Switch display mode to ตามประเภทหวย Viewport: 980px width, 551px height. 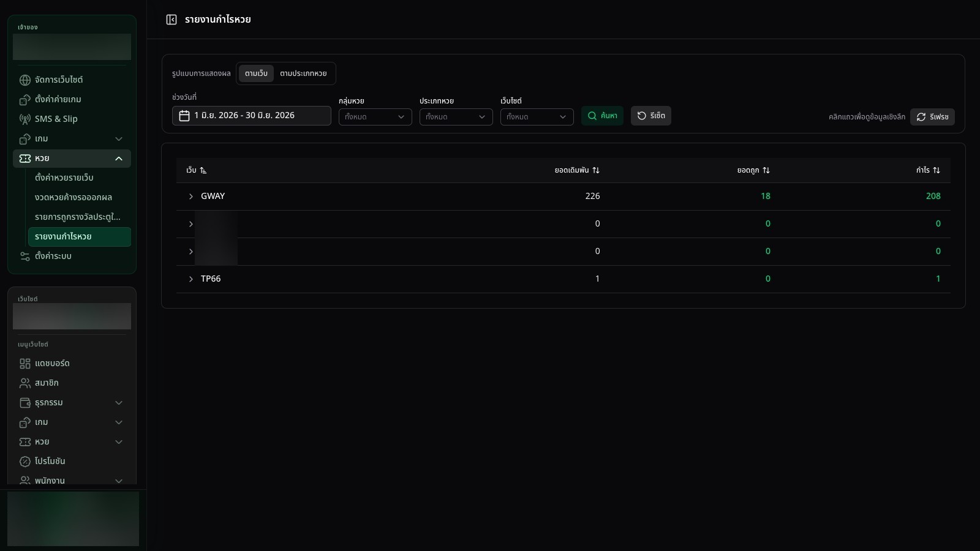tap(303, 73)
